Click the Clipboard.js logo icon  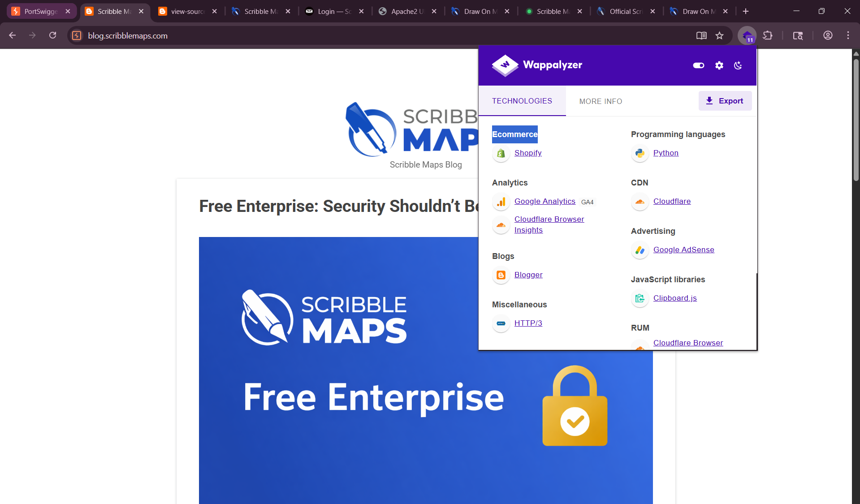coord(640,299)
